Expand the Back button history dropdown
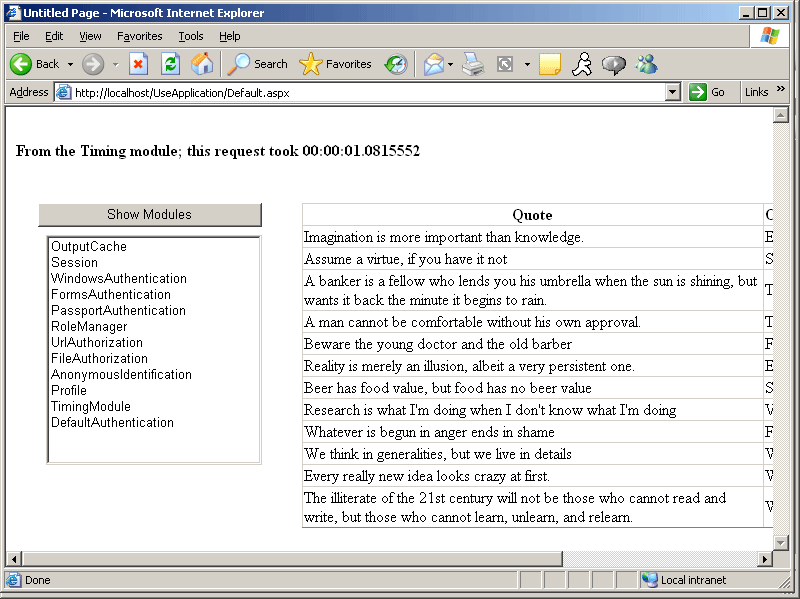 [70, 64]
